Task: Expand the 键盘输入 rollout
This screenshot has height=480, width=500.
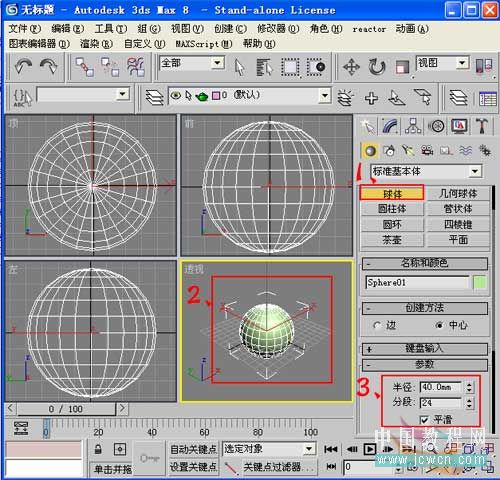Action: tap(425, 349)
